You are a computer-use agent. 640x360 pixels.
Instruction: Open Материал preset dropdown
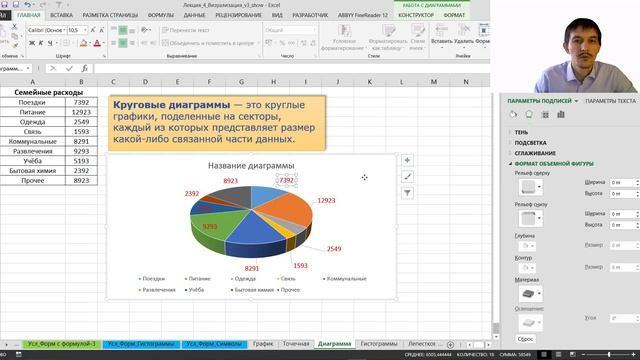point(531,293)
